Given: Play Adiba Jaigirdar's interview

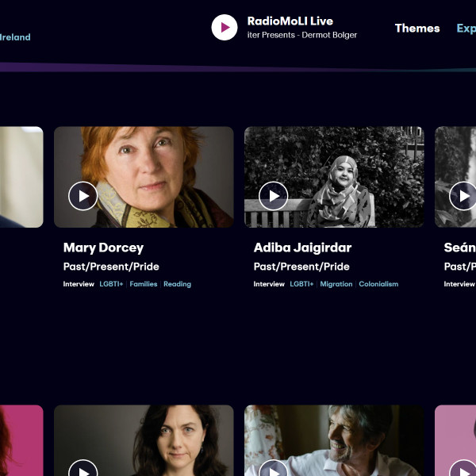Looking at the screenshot, I should pos(274,196).
